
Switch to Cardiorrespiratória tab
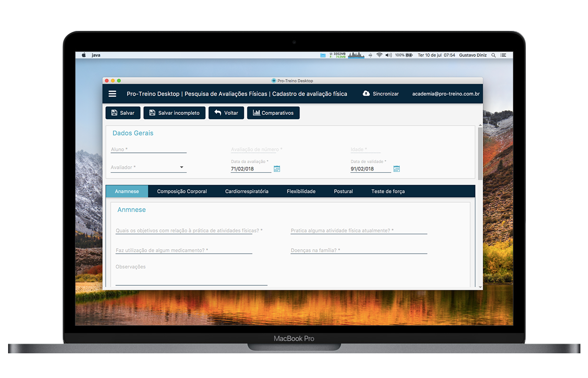pyautogui.click(x=247, y=191)
